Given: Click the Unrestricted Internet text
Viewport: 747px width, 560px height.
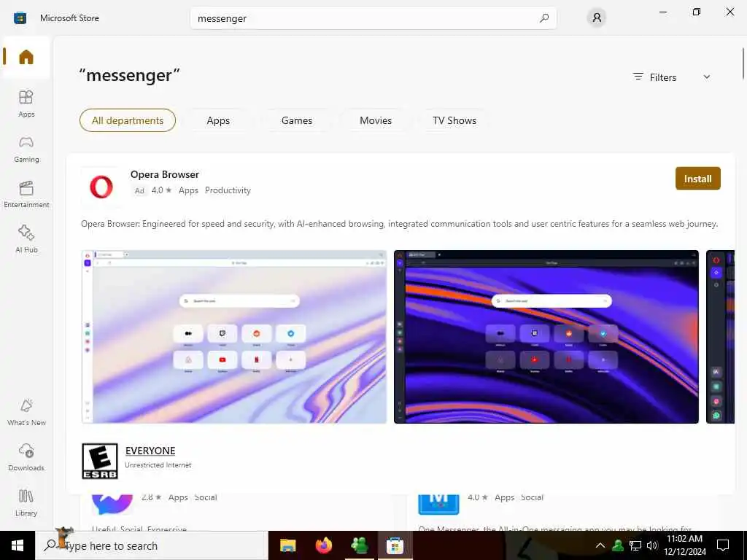Looking at the screenshot, I should pos(158,464).
